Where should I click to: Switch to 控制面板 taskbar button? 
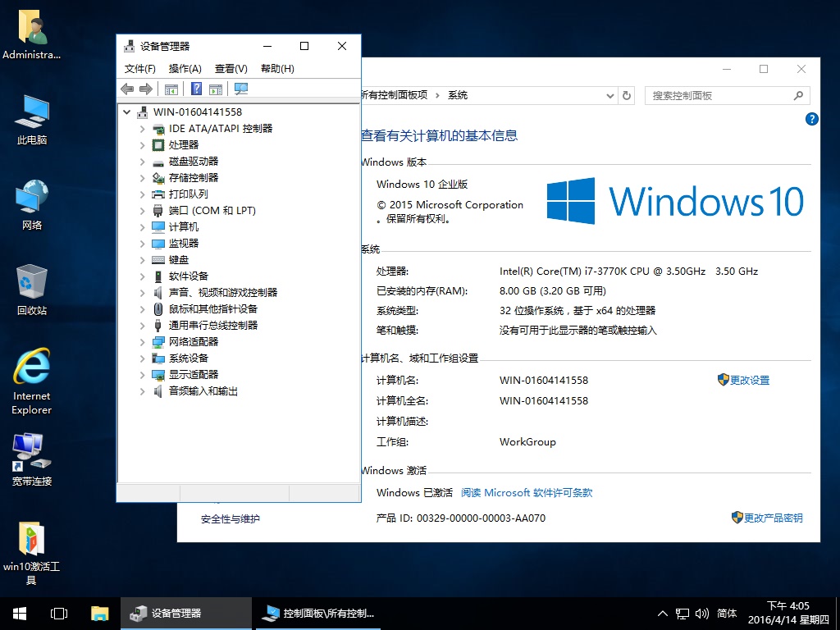click(319, 614)
